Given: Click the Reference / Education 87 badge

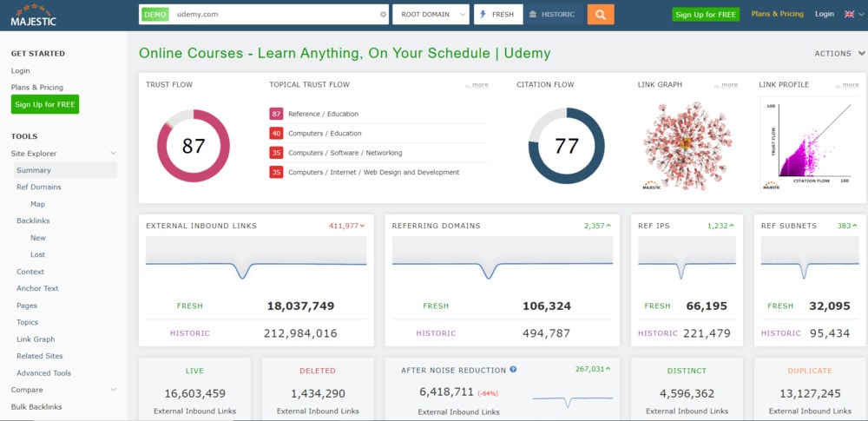Looking at the screenshot, I should pyautogui.click(x=276, y=114).
